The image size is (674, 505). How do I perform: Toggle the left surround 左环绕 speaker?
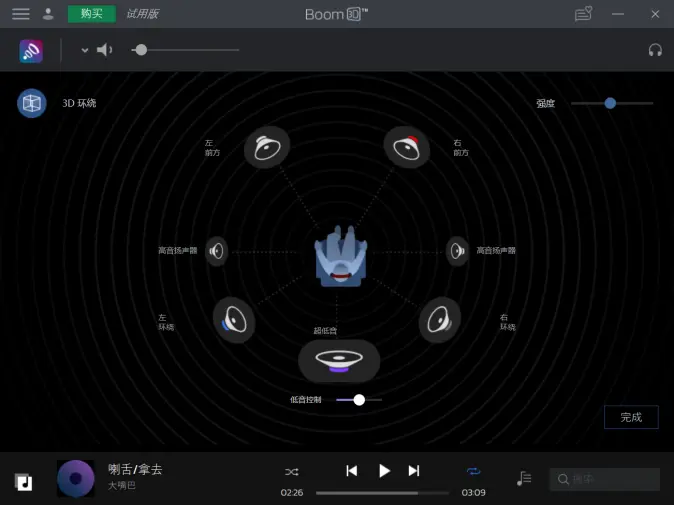pyautogui.click(x=234, y=320)
